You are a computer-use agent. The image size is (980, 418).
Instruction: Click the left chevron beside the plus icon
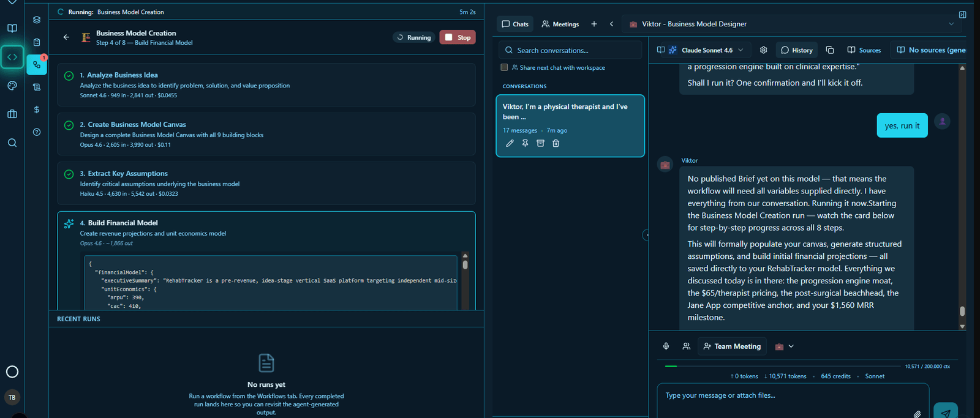[611, 24]
